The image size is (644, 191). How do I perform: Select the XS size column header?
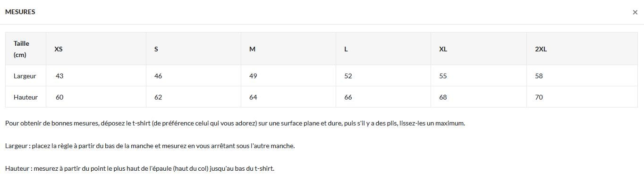coord(59,49)
